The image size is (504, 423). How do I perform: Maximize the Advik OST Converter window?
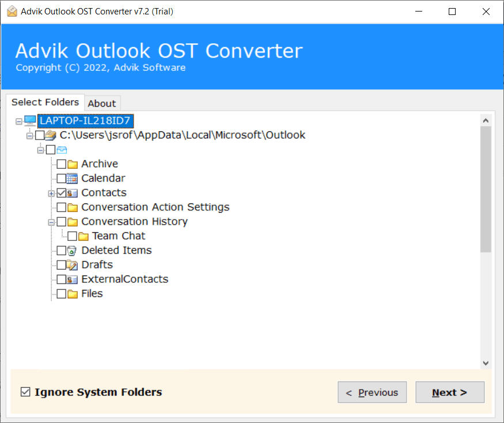[x=452, y=12]
